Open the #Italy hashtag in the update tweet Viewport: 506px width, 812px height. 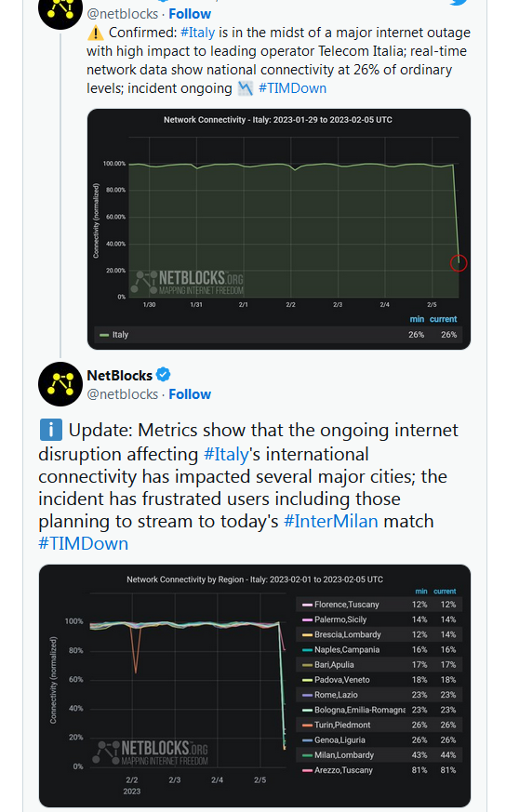[x=226, y=454]
